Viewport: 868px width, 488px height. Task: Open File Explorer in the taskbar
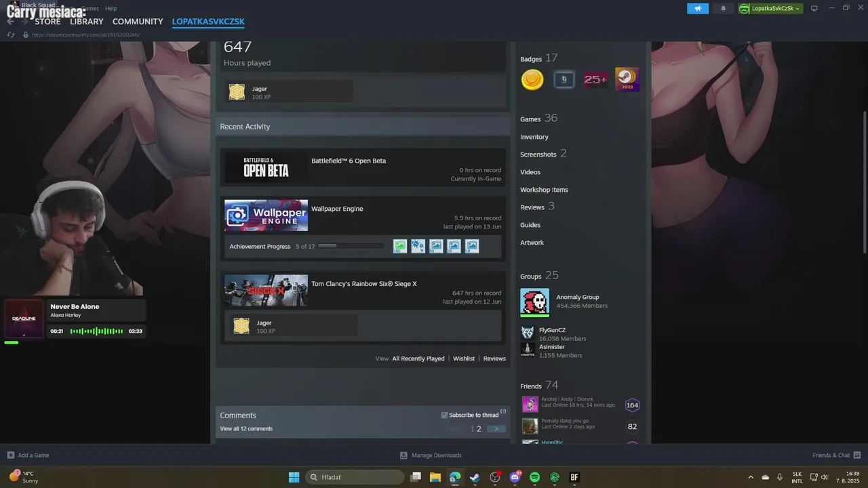[x=435, y=477]
